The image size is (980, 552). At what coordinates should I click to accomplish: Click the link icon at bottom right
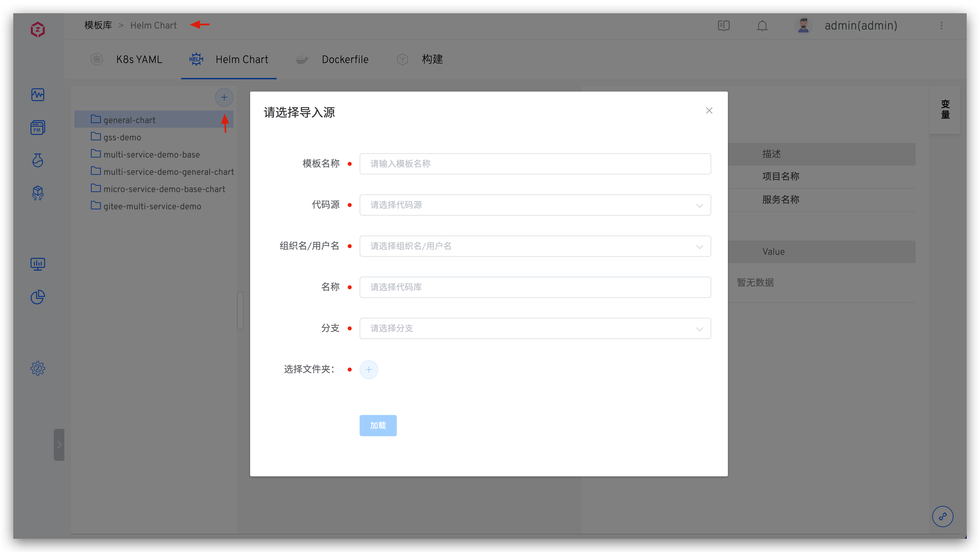coord(942,516)
